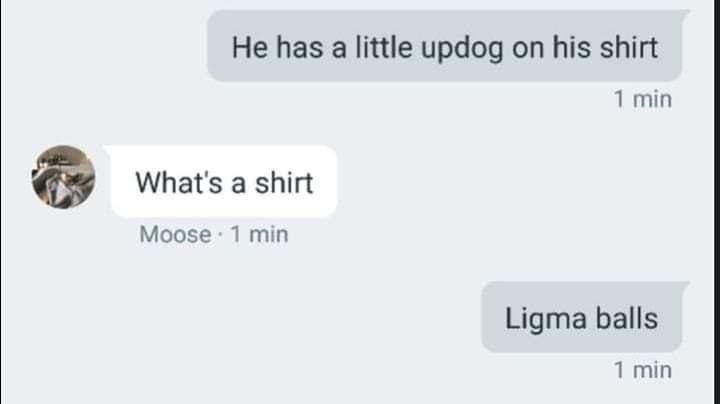Select the 'What's a shirt' message bubble
720x404 pixels.
223,181
